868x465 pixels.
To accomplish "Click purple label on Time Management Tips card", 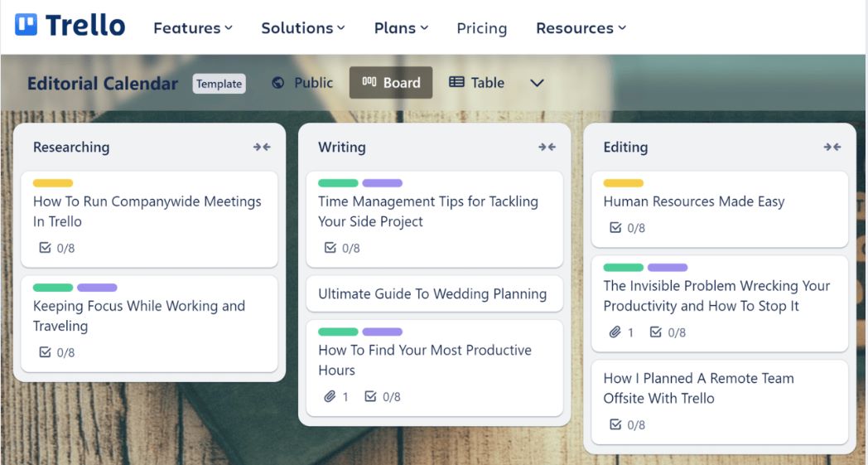I will pyautogui.click(x=382, y=183).
